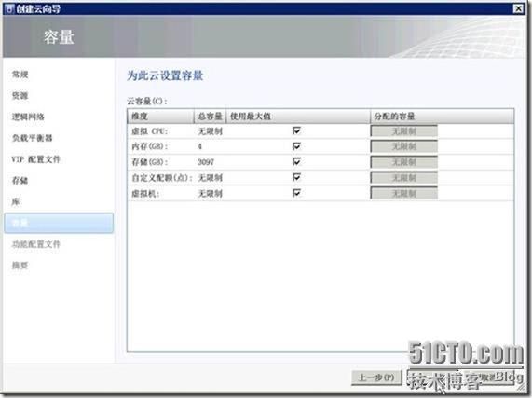Click assigned capacity field for 自定义配额(点)
This screenshot has width=532, height=398.
(x=404, y=178)
